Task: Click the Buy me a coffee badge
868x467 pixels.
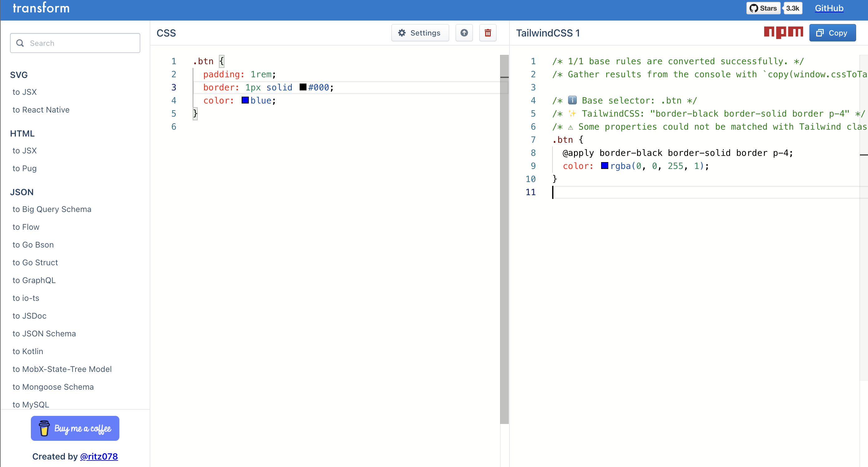Action: [x=75, y=428]
